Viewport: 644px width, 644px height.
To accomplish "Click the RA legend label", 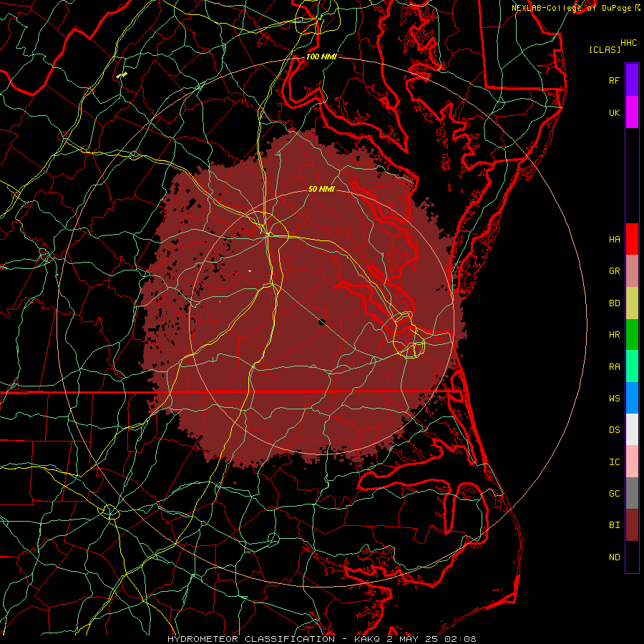I will (614, 367).
